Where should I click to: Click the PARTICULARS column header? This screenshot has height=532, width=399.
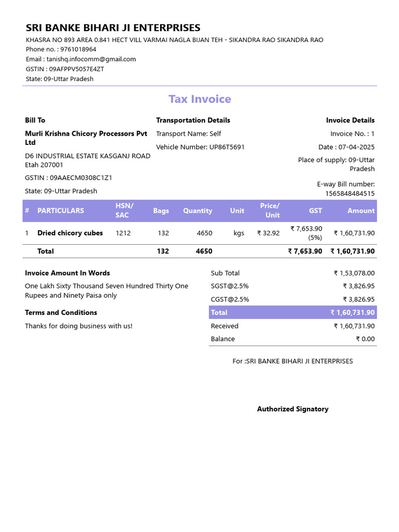[61, 211]
